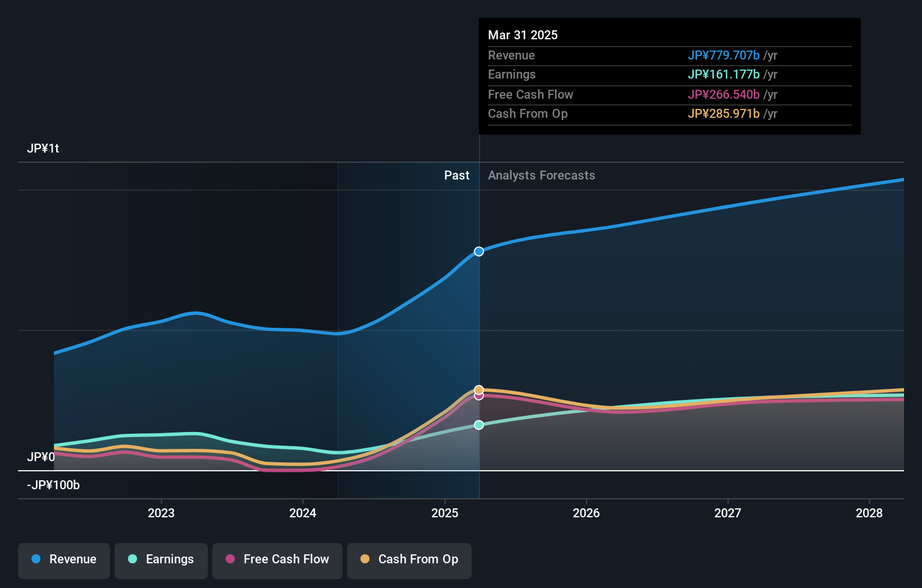This screenshot has width=922, height=588.
Task: Click the Revenue row label in tooltip
Action: [511, 56]
